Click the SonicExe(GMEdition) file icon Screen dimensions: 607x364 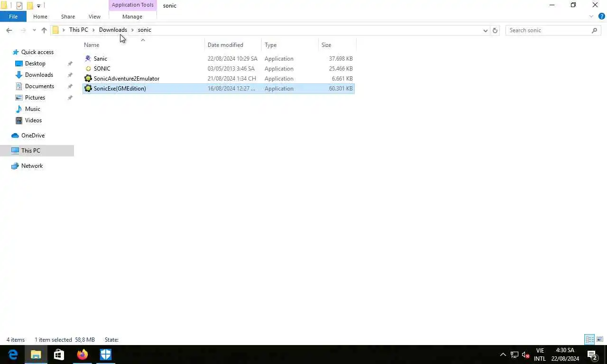click(x=88, y=89)
